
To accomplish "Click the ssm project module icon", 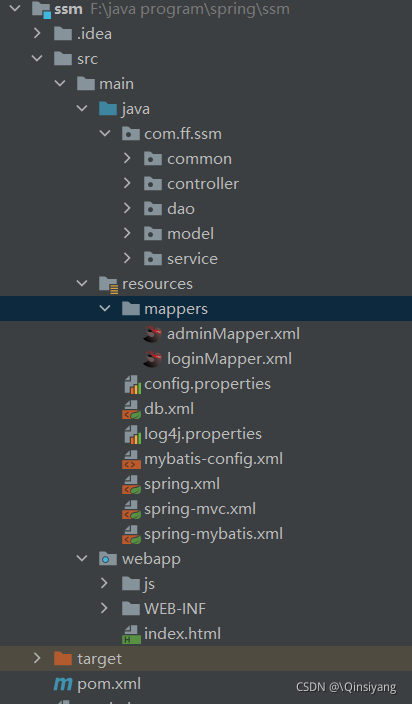I will 41,9.
